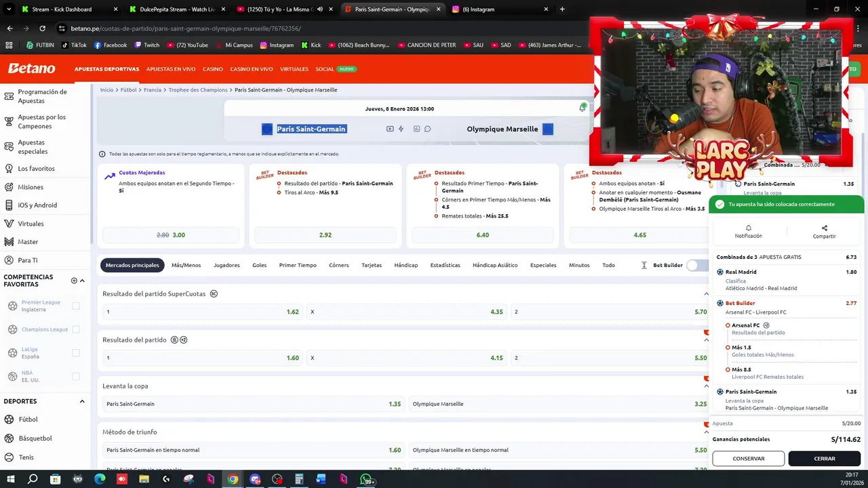The width and height of the screenshot is (868, 488).
Task: Open Apuestas en Vivo top menu
Action: coord(171,69)
